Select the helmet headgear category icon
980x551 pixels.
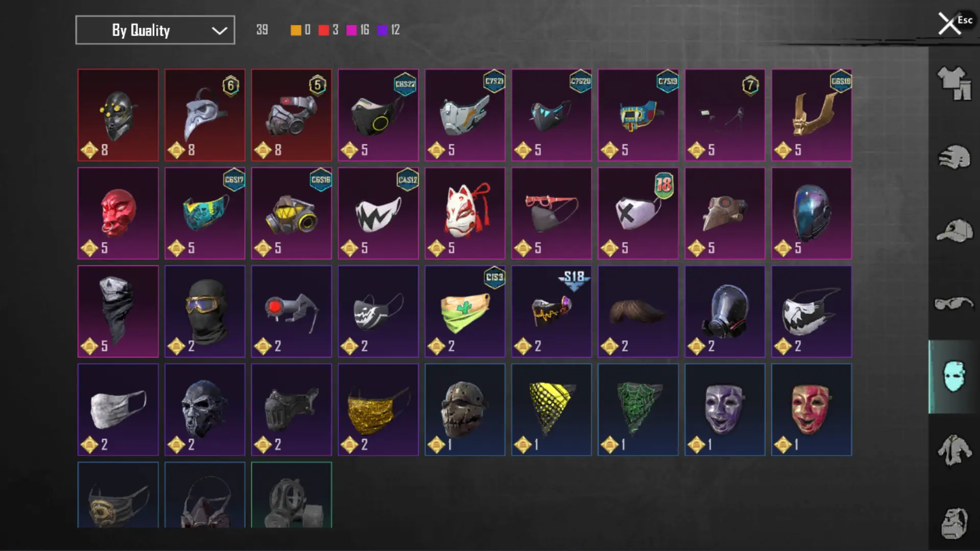(x=954, y=157)
